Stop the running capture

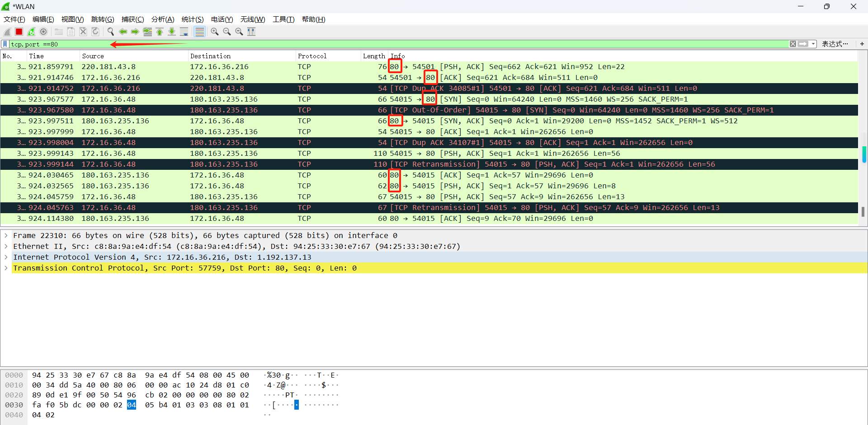pyautogui.click(x=19, y=32)
